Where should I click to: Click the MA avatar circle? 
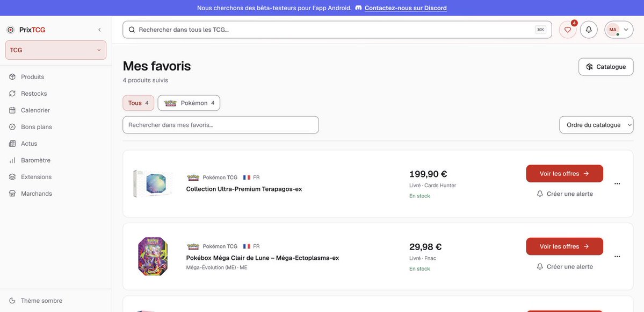[613, 30]
